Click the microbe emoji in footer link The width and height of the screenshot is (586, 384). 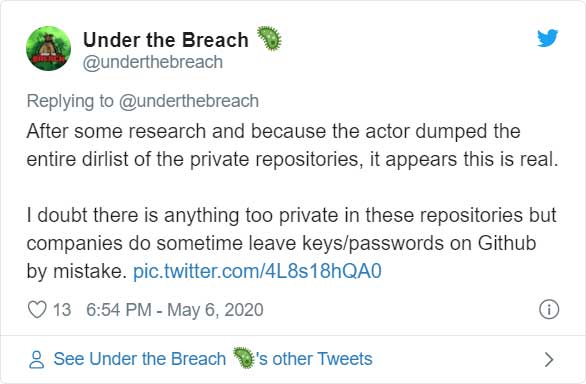click(x=244, y=358)
